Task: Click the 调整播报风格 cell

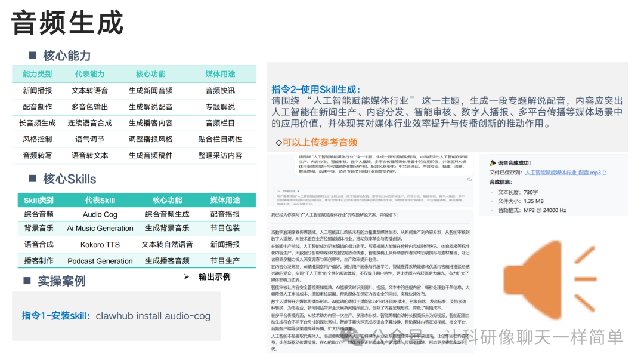Action: 150,139
